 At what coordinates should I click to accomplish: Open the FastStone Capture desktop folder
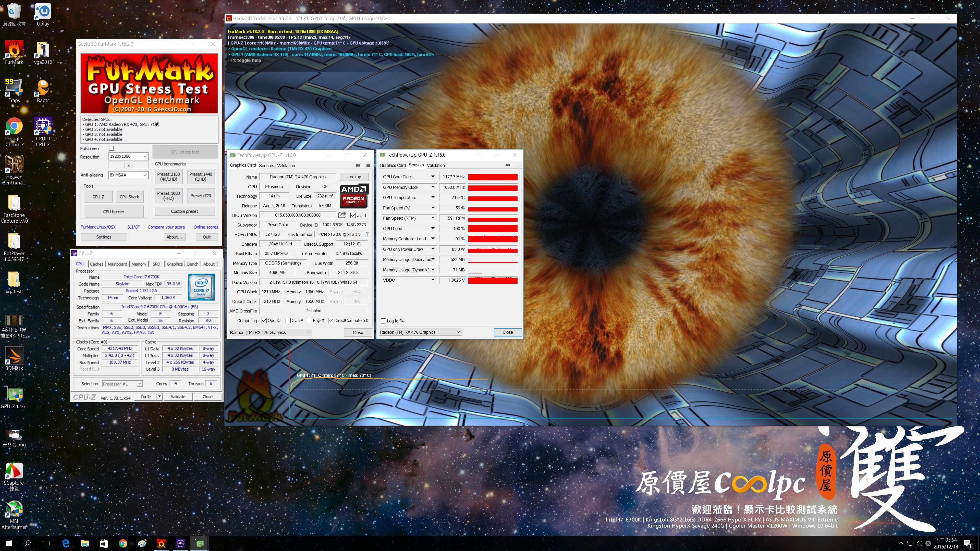pos(14,208)
